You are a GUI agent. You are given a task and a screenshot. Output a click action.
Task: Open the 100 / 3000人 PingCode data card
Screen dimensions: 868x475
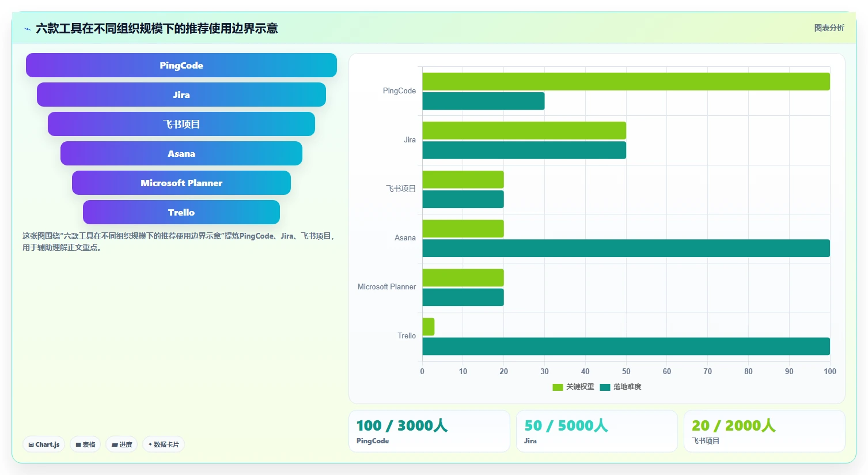429,431
